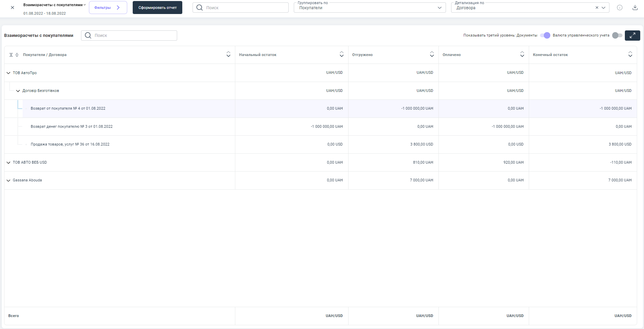The image size is (644, 329).
Task: Click collapse all rows icon in header
Action: click(17, 55)
